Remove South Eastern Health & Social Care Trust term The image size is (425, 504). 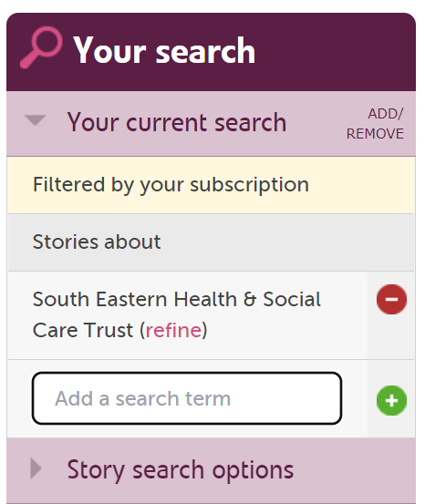point(391,299)
